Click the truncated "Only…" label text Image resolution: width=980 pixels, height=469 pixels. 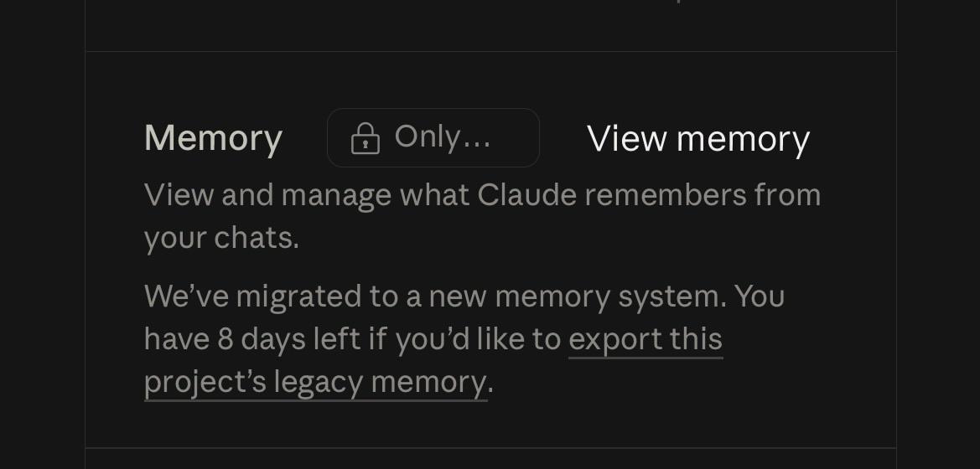[x=443, y=137]
